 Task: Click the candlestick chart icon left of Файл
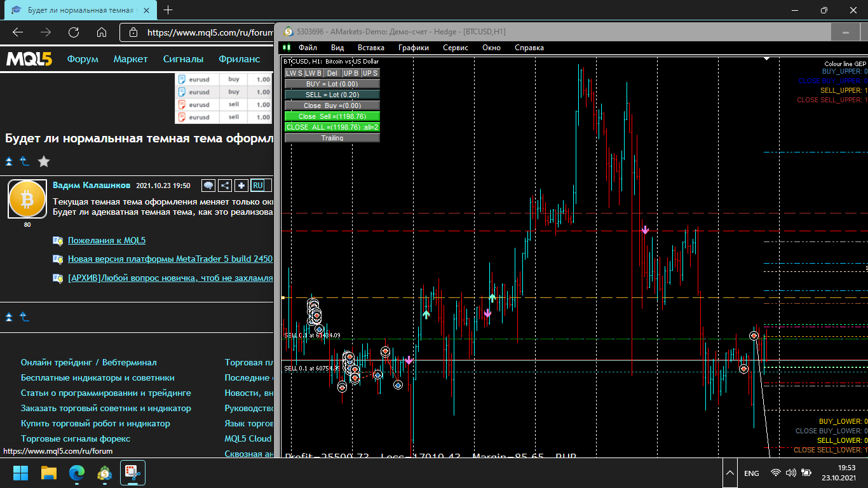[x=287, y=48]
